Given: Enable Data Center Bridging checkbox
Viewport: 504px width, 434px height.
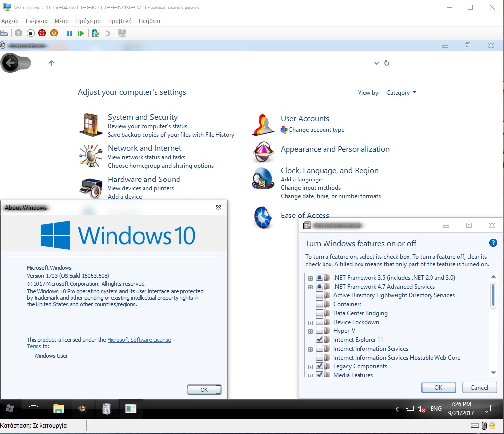Looking at the screenshot, I should click(319, 313).
